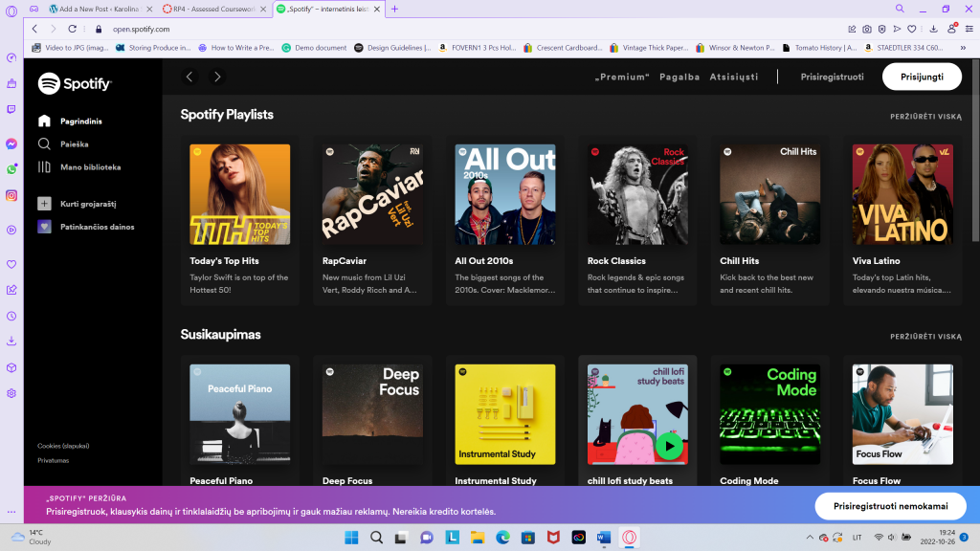980x551 pixels.
Task: Open RapCaviar playlist cover
Action: click(x=372, y=194)
